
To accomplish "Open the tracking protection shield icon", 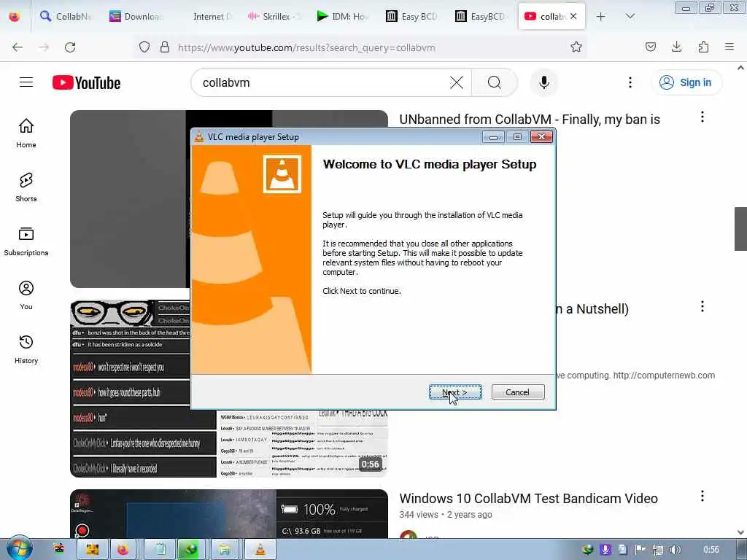I will (x=144, y=47).
